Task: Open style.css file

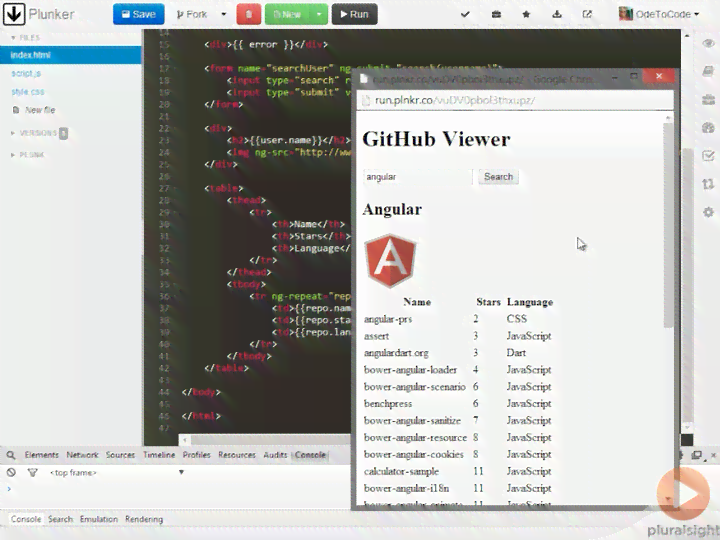Action: [28, 92]
